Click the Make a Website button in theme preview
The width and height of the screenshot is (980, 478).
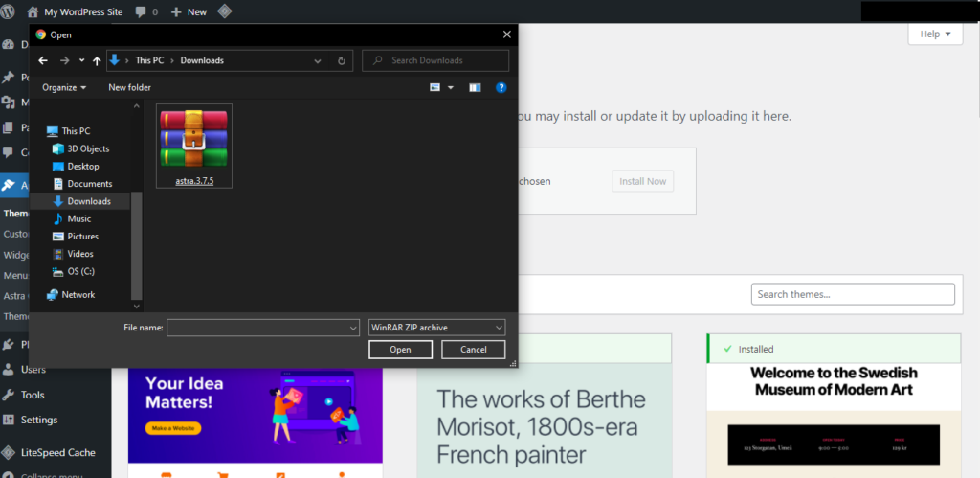click(173, 428)
